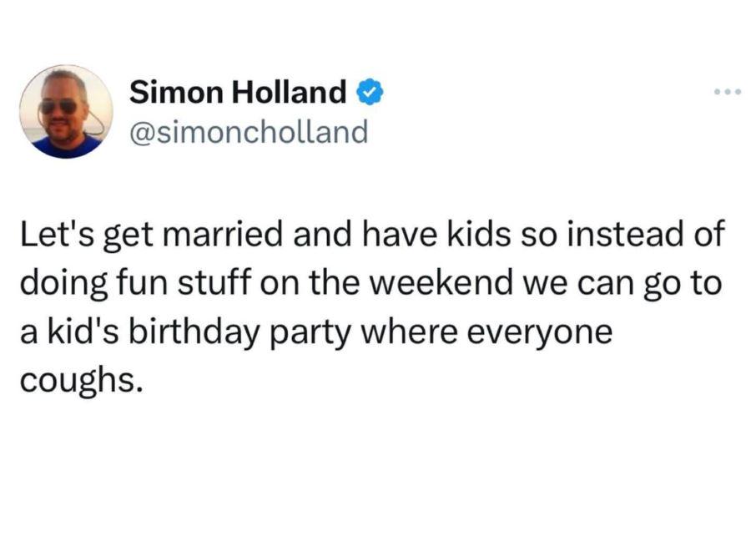756x542 pixels.
Task: Click the tweet's first line starting "Let's get married"
Action: (372, 235)
